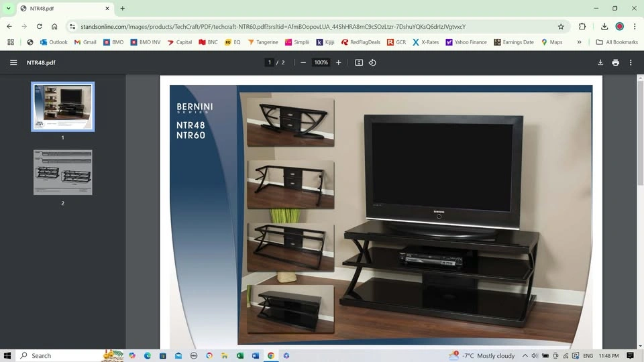644x362 pixels.
Task: Click the 11:48 PM clock
Action: coord(608,355)
